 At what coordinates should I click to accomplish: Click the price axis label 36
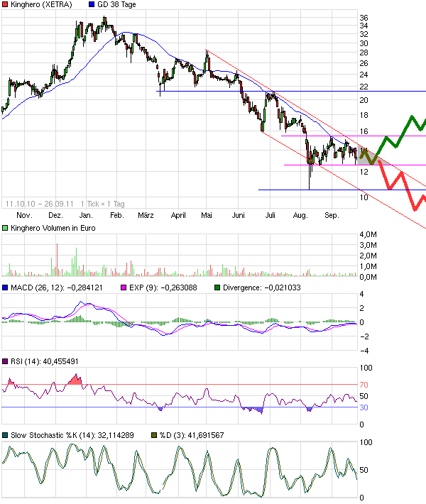click(364, 18)
